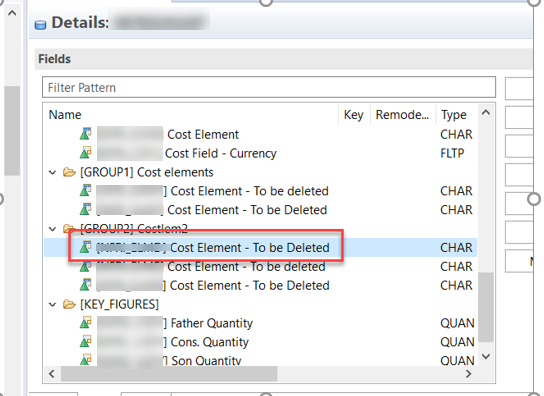Click the FLTP type cell

tap(452, 153)
